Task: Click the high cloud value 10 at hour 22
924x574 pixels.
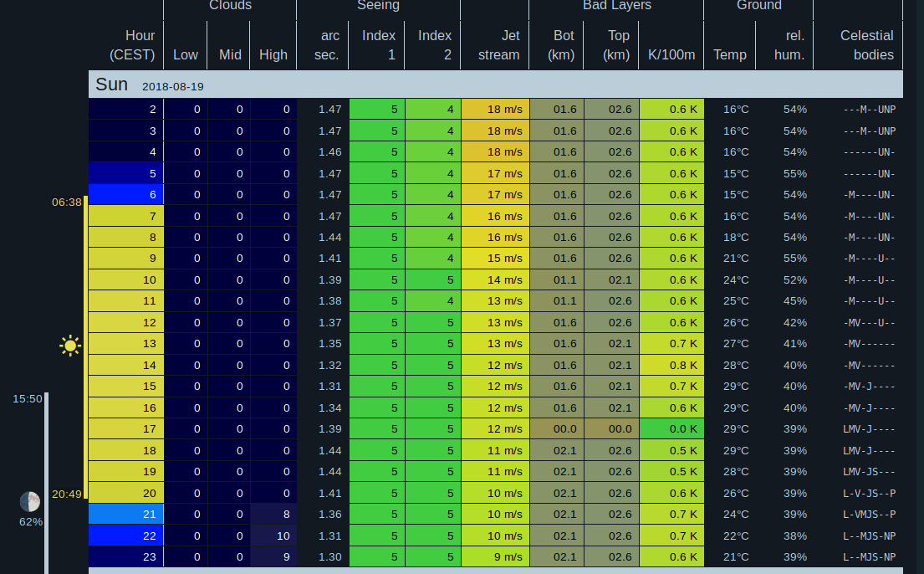Action: [273, 536]
